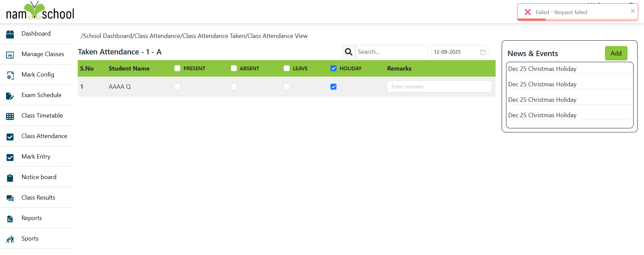Go to Mark Entry in sidebar
Image resolution: width=644 pixels, height=255 pixels.
coord(36,157)
